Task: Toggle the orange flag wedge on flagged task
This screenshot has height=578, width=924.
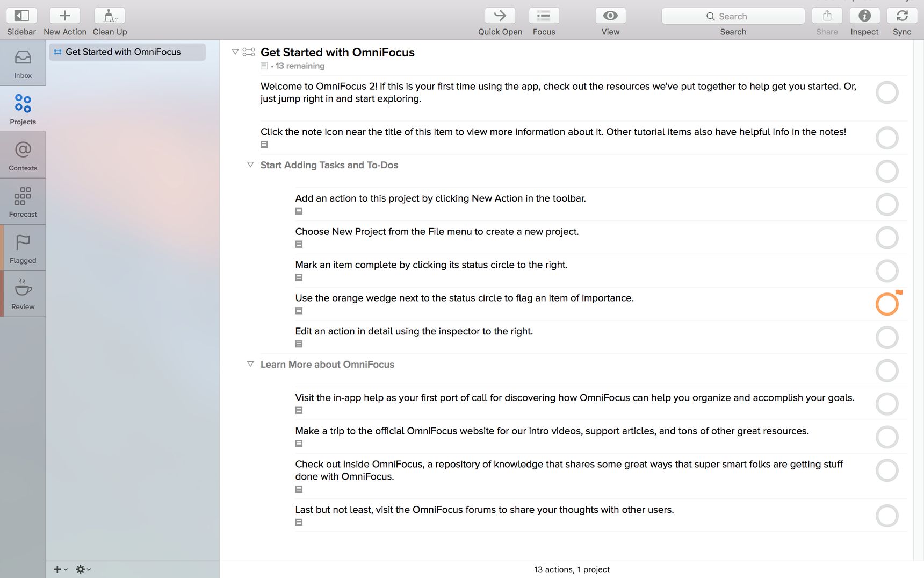Action: click(x=899, y=292)
